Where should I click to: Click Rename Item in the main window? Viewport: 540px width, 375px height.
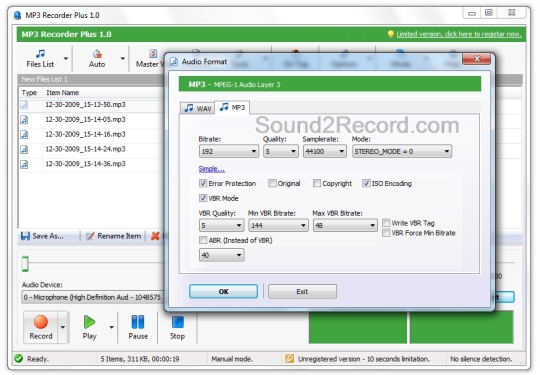[x=114, y=236]
